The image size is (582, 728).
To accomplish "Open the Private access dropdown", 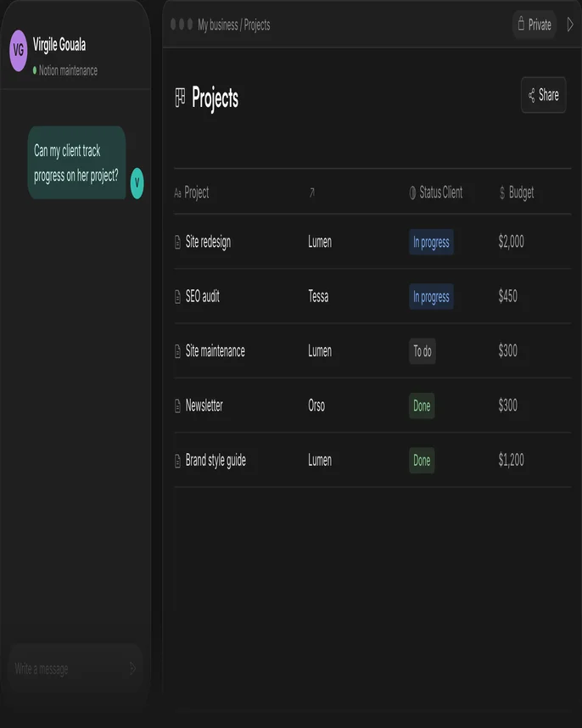I will pos(534,24).
